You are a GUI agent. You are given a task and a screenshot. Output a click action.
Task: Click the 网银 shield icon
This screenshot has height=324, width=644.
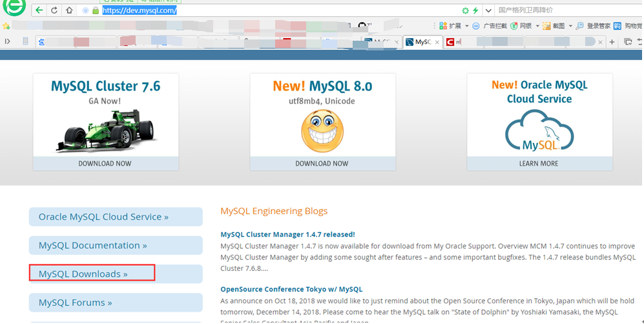pos(514,26)
